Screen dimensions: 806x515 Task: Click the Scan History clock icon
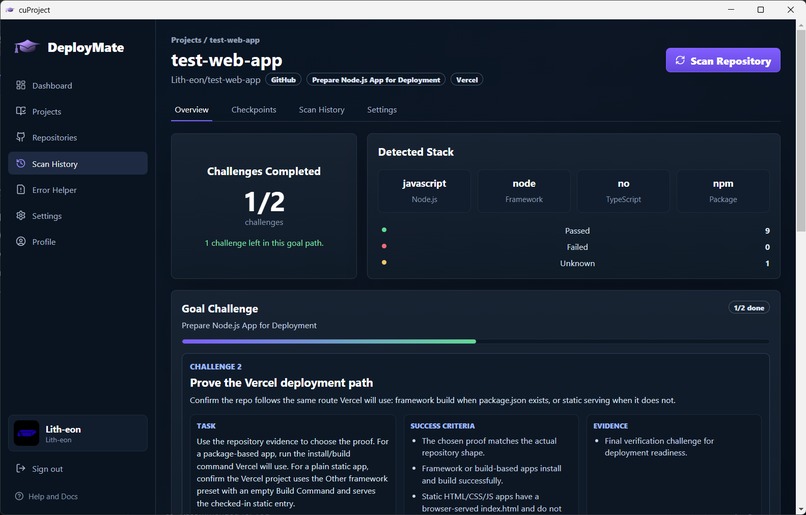(x=21, y=163)
